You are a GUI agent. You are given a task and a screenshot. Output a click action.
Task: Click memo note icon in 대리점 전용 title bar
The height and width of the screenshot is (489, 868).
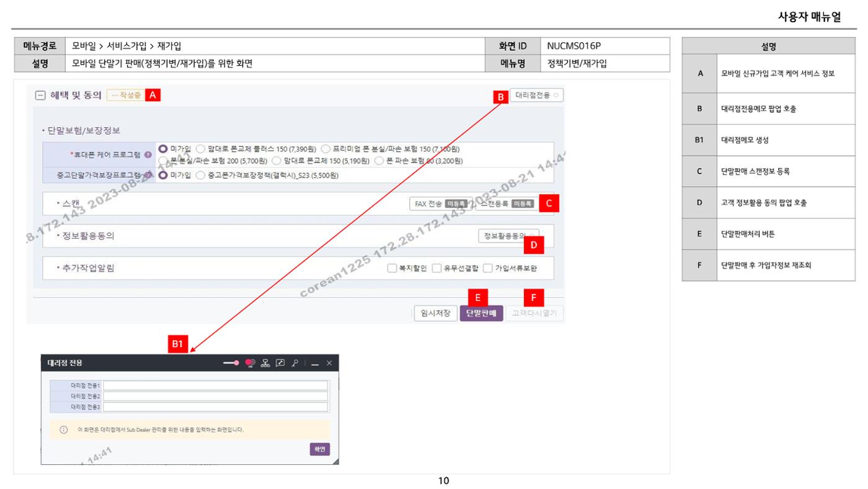(281, 363)
